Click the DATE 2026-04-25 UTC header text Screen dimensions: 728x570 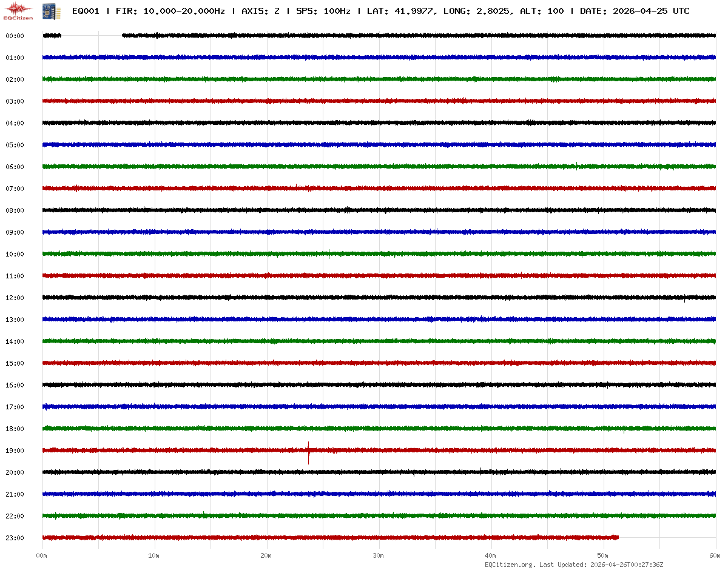coord(635,11)
